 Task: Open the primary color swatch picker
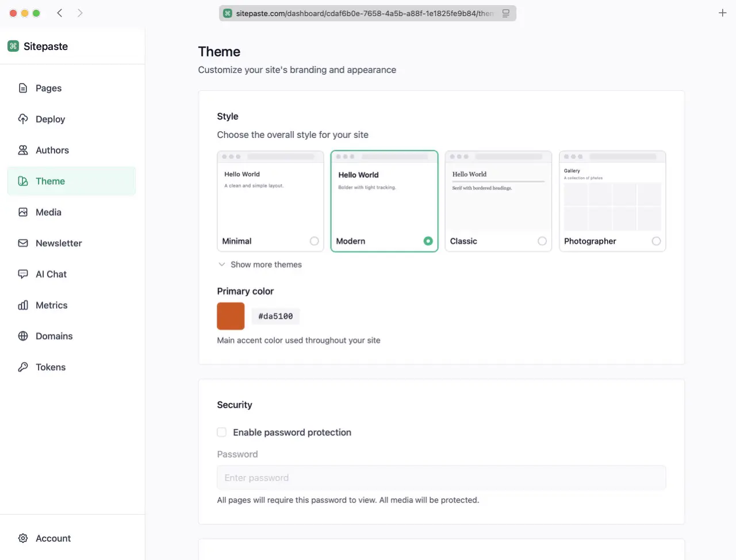[x=231, y=316]
